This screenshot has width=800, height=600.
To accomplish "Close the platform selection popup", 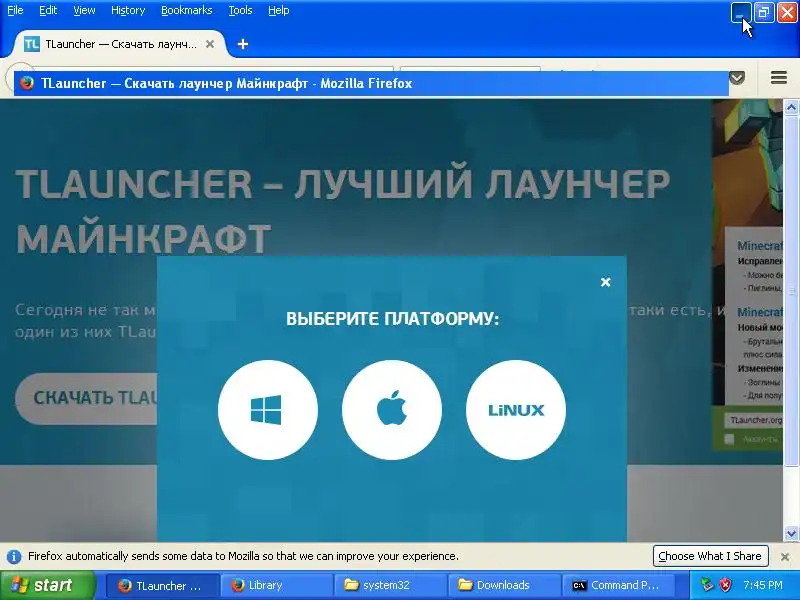I will (x=606, y=282).
